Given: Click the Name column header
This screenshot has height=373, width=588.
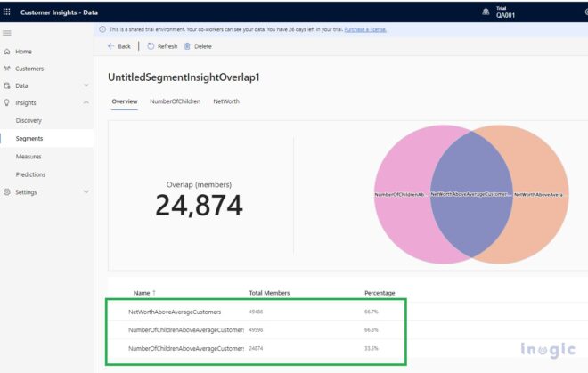Looking at the screenshot, I should click(142, 293).
